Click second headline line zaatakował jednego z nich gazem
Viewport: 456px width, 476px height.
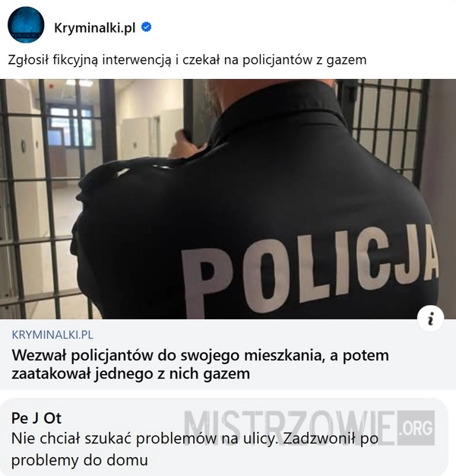[131, 373]
